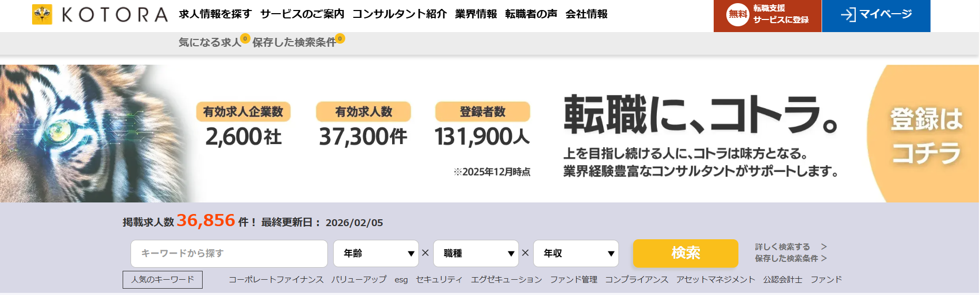Click the 公認会計士 keyword link
Screen dimensions: 980x295
point(783,280)
